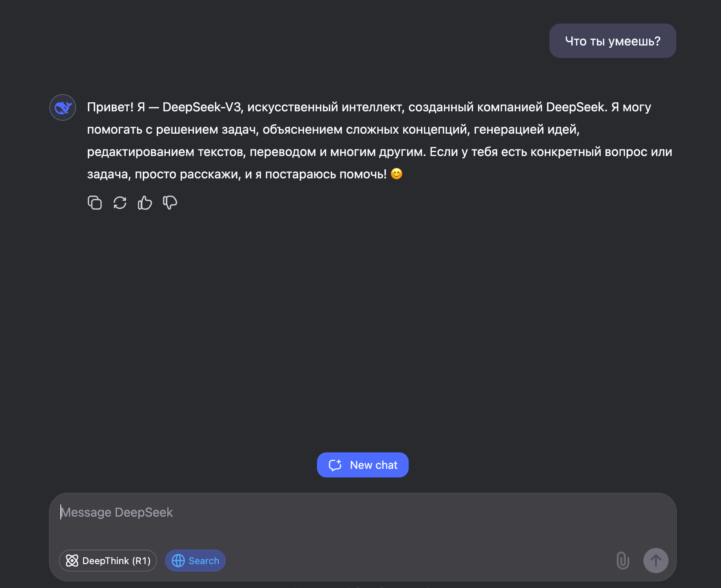
Task: Click the response line "задача, просто расскажи"
Action: tap(245, 174)
